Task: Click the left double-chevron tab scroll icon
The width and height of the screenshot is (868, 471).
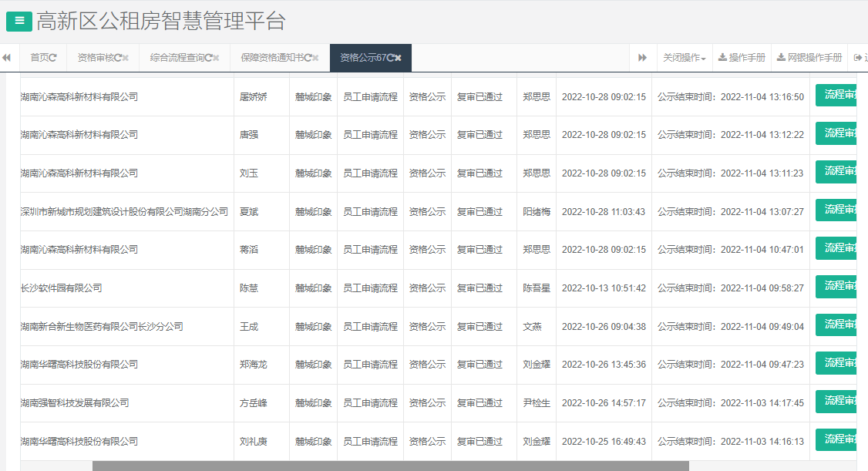Action: click(x=6, y=57)
